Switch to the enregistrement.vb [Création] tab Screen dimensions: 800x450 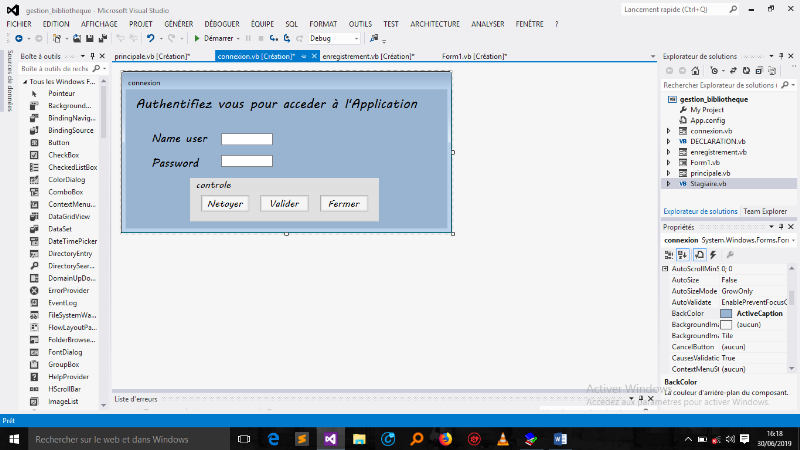[368, 56]
